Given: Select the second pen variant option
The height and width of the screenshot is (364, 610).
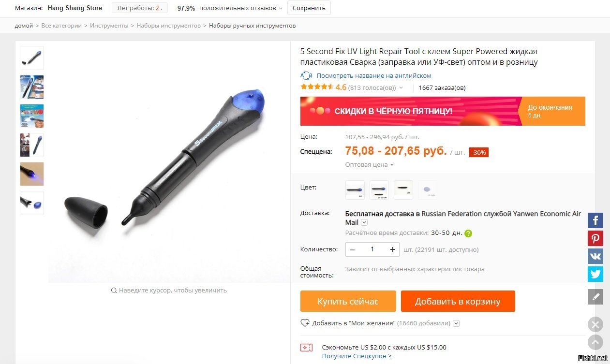Looking at the screenshot, I should [379, 190].
